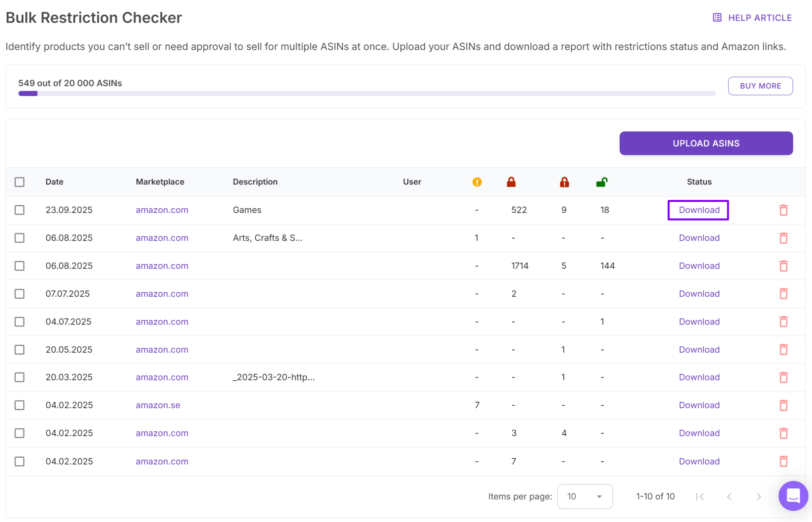This screenshot has height=522, width=812.
Task: Delete the amazon.se report via trash icon
Action: (x=784, y=405)
